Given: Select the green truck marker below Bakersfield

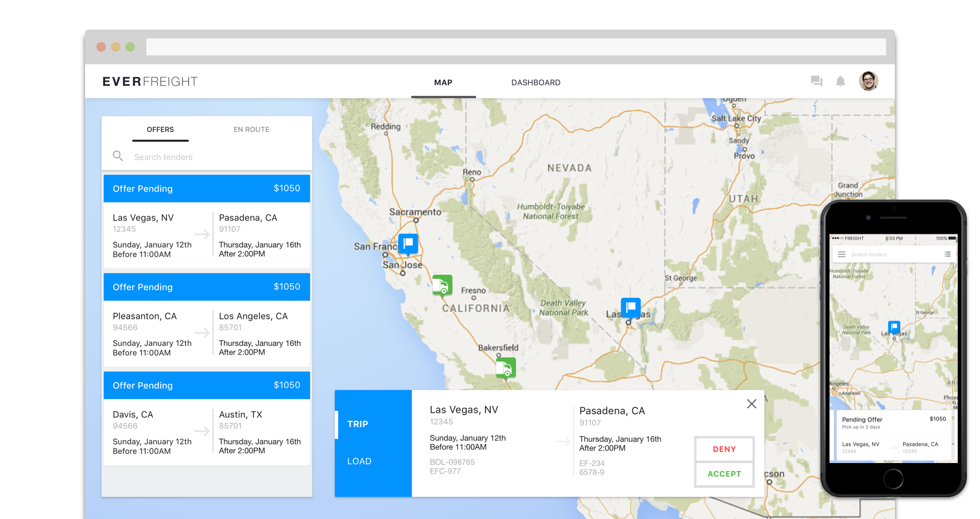Looking at the screenshot, I should coord(506,368).
